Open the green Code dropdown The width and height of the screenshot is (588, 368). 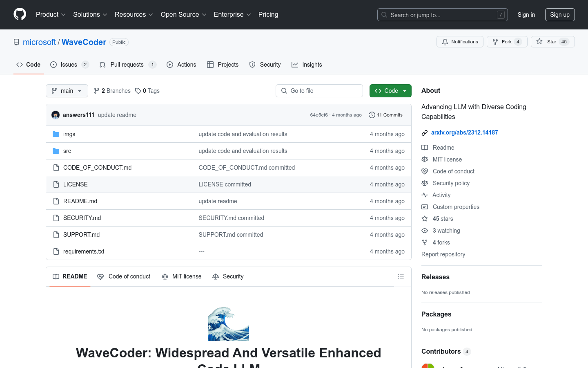coord(390,91)
